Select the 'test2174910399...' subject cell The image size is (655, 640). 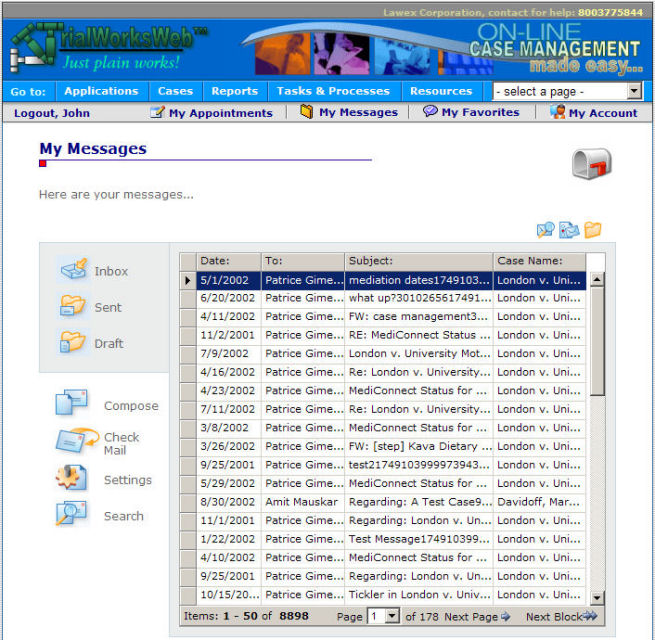pos(419,465)
